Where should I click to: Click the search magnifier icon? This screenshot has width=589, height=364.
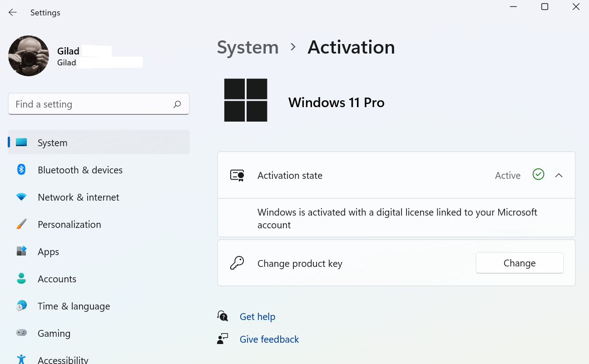point(177,104)
